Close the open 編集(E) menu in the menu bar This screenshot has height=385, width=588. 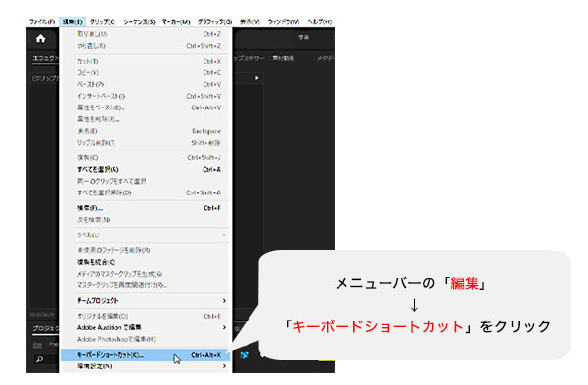pos(72,21)
